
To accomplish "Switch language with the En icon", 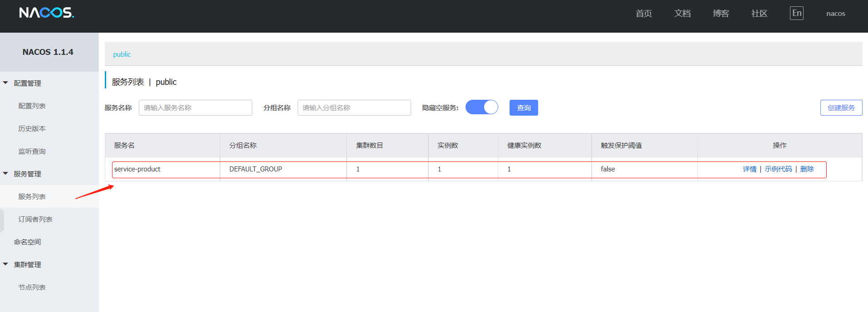I will tap(796, 13).
